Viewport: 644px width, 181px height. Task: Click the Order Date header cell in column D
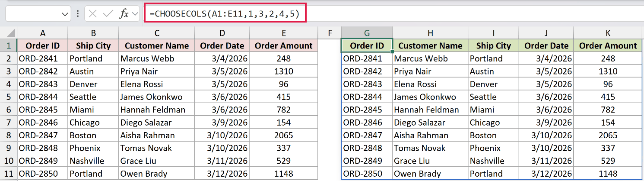pyautogui.click(x=222, y=45)
